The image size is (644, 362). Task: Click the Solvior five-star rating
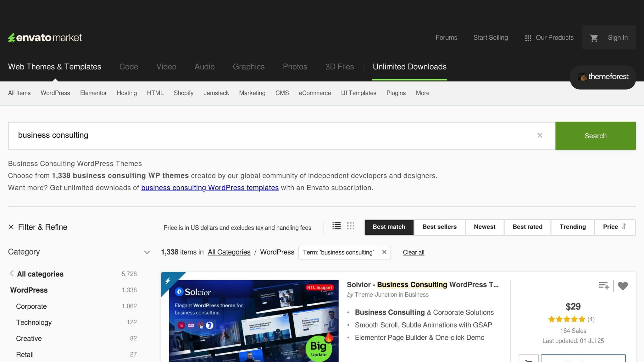pyautogui.click(x=566, y=319)
